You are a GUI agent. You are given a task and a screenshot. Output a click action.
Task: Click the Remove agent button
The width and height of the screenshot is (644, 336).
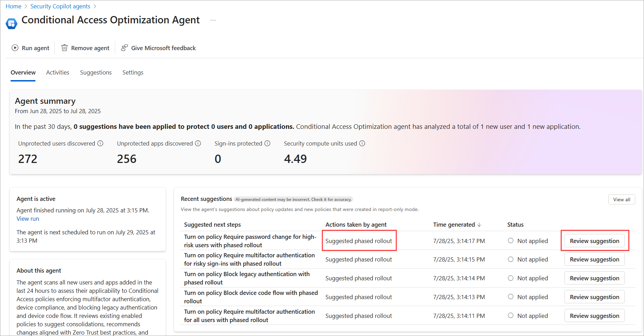85,48
